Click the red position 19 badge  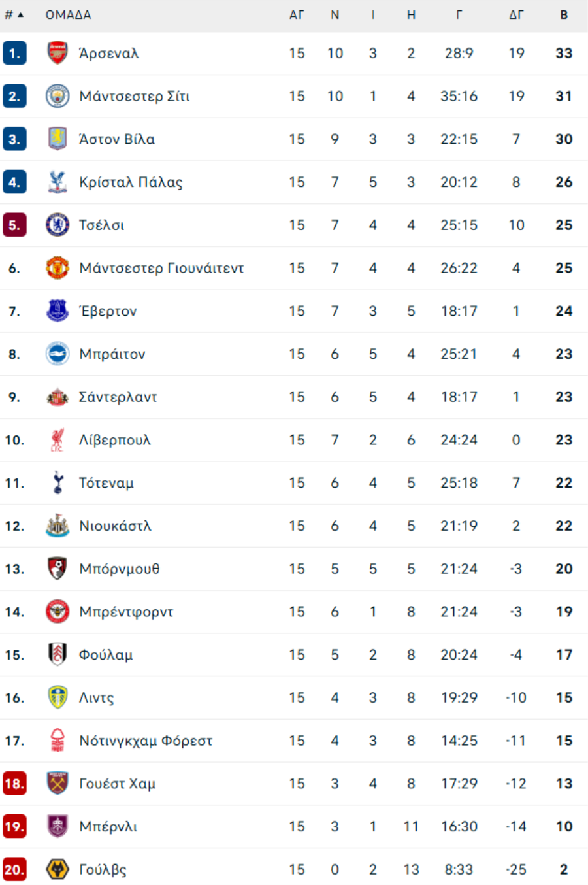[x=14, y=826]
